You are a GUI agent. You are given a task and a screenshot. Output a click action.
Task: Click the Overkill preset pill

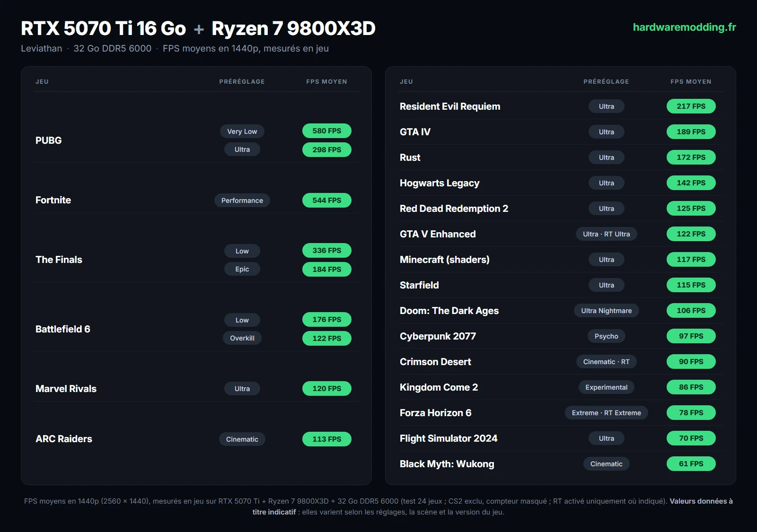pyautogui.click(x=242, y=338)
